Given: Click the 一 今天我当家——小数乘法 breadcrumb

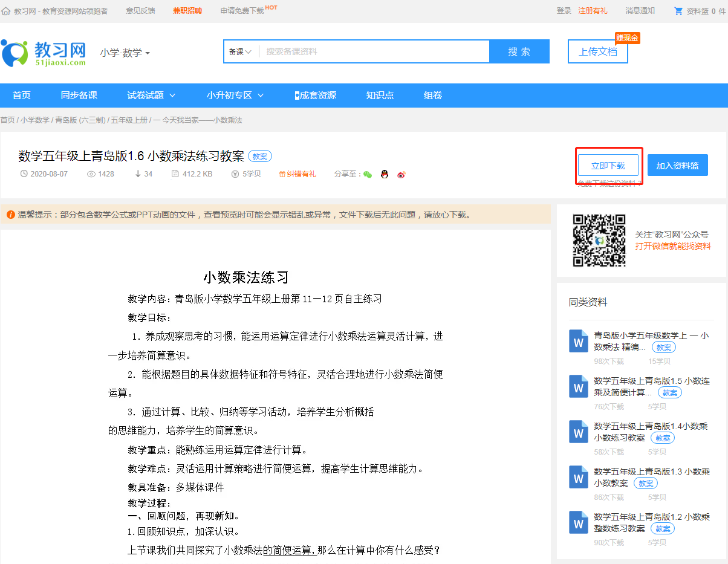Looking at the screenshot, I should click(198, 120).
